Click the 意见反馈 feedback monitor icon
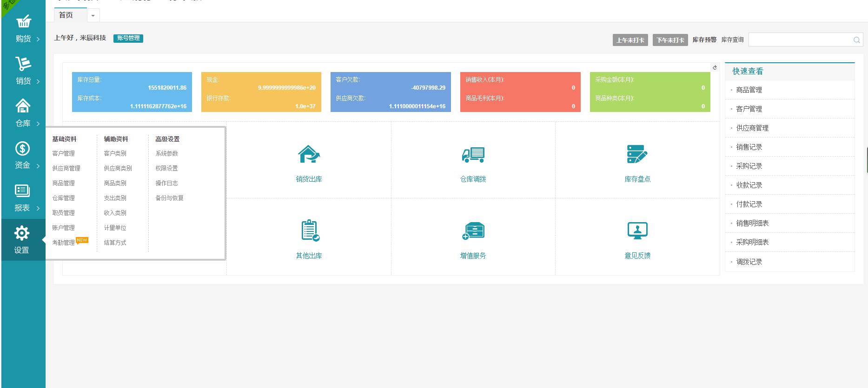The width and height of the screenshot is (868, 388). 637,230
